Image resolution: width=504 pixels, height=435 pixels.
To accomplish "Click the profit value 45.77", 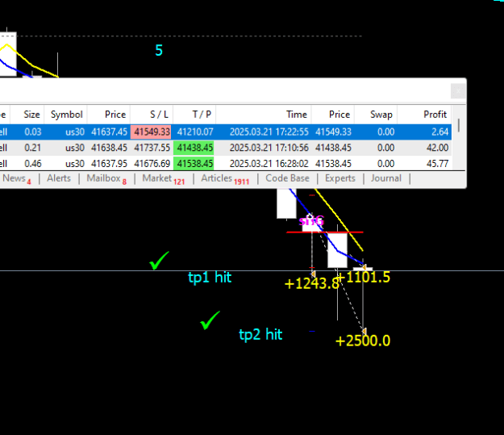I will click(x=437, y=164).
